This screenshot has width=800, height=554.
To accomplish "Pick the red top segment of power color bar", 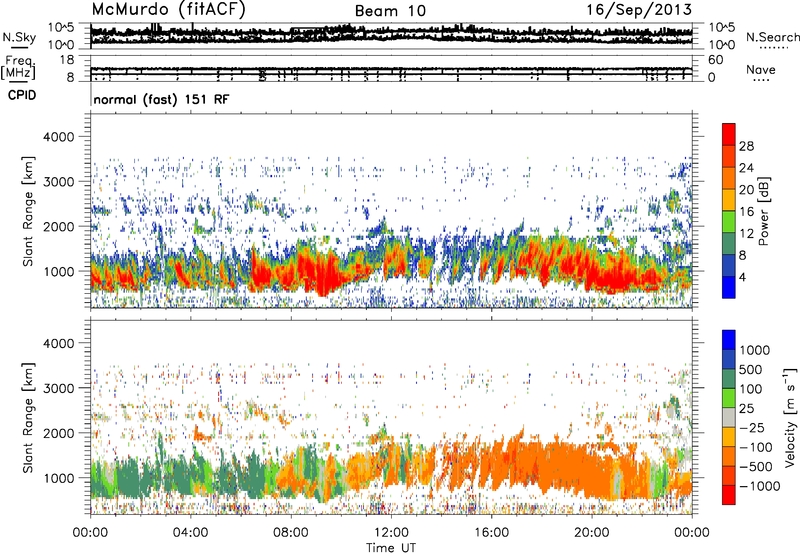I will pos(729,134).
